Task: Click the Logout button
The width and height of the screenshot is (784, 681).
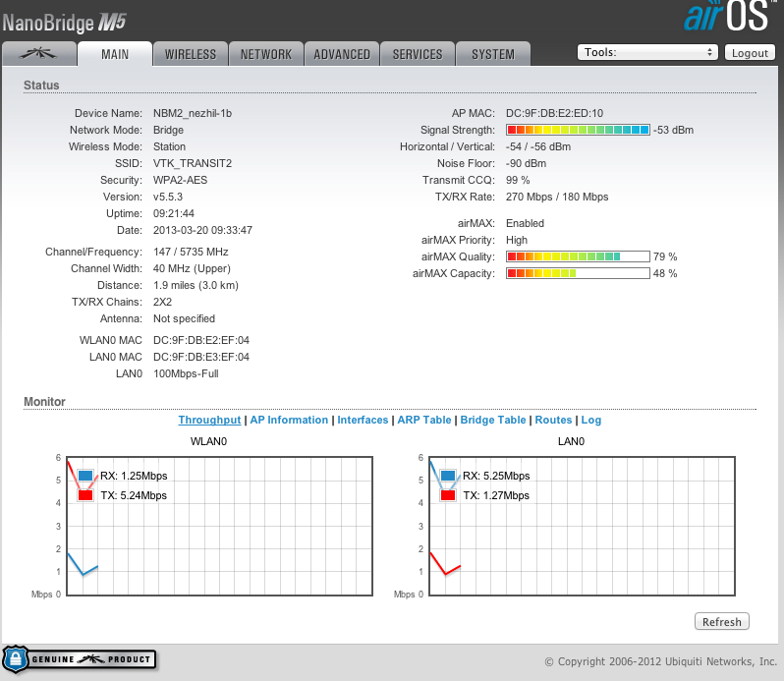Action: coord(750,53)
